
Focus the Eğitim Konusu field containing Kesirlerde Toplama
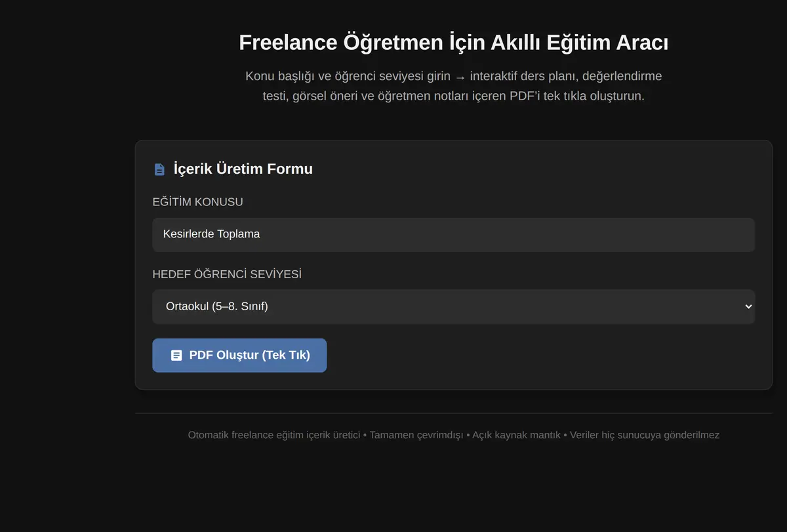pyautogui.click(x=454, y=235)
